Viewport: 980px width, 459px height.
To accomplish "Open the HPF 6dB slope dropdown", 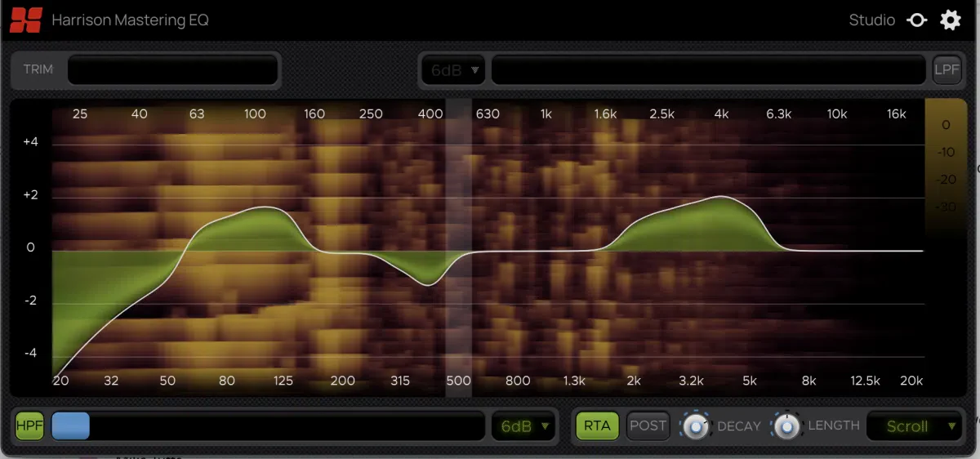I will 523,426.
